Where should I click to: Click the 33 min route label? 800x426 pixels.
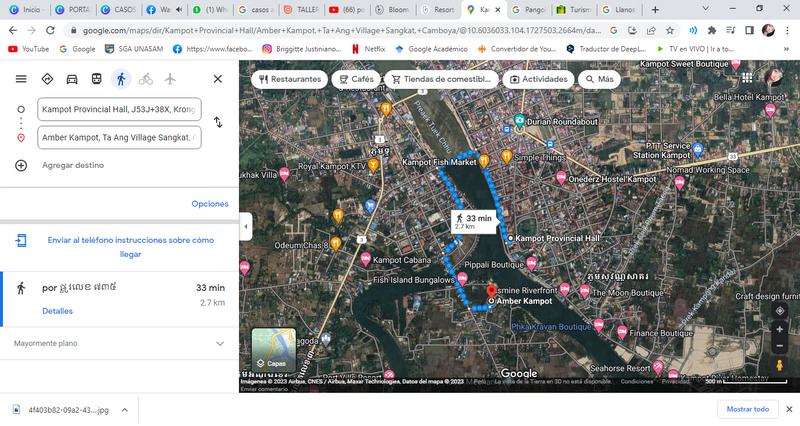474,221
